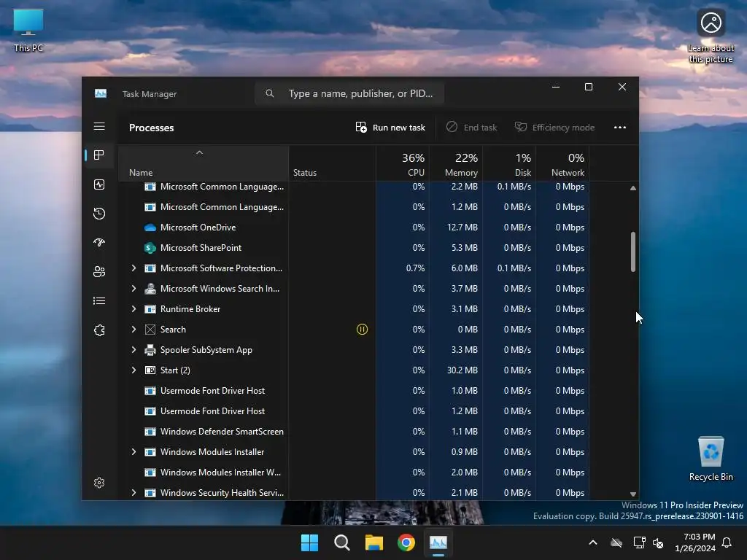Open the Performance page from the sidebar
This screenshot has height=560, width=747.
pyautogui.click(x=99, y=184)
